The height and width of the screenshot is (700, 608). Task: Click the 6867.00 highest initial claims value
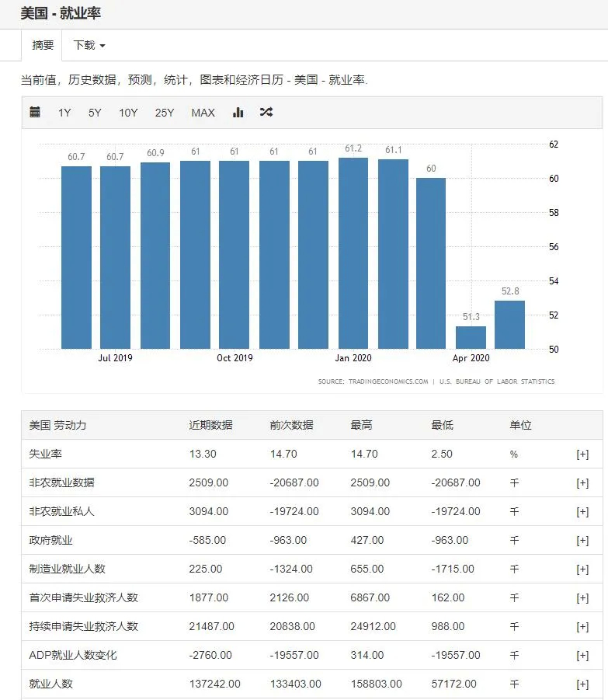pyautogui.click(x=370, y=597)
